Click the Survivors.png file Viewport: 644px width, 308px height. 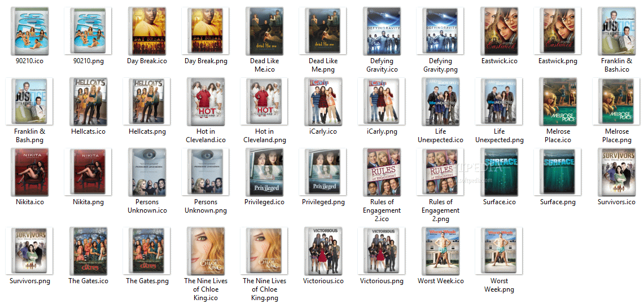tap(29, 251)
